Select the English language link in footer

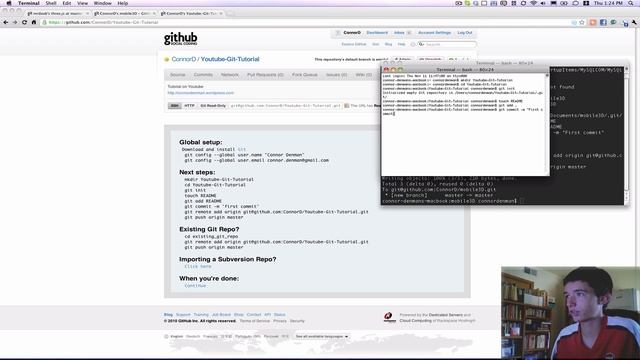[x=177, y=336]
